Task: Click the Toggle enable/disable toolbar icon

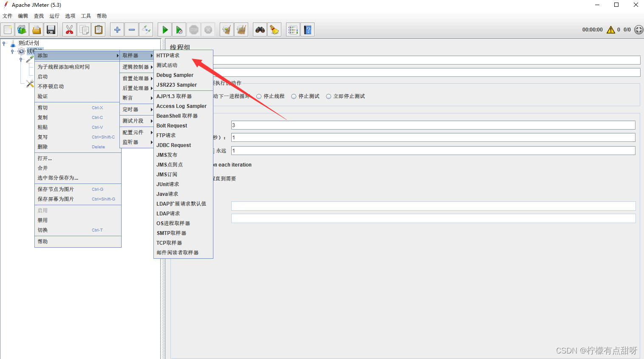Action: click(146, 30)
